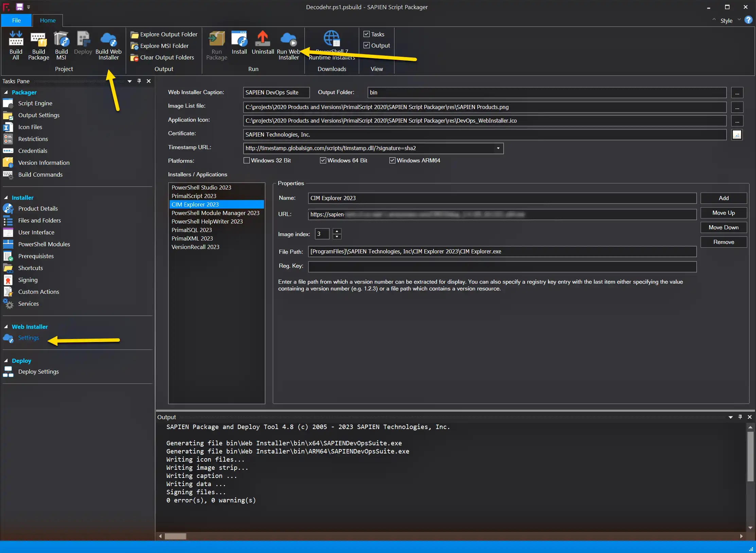Image resolution: width=756 pixels, height=553 pixels.
Task: Pin the Output panel
Action: pos(740,417)
